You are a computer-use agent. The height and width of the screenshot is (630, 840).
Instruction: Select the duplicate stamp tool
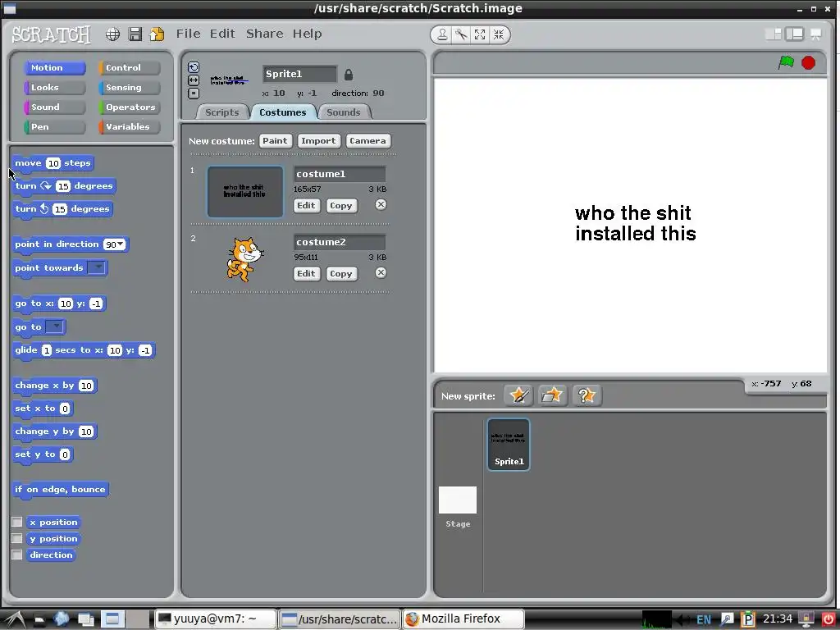(442, 34)
